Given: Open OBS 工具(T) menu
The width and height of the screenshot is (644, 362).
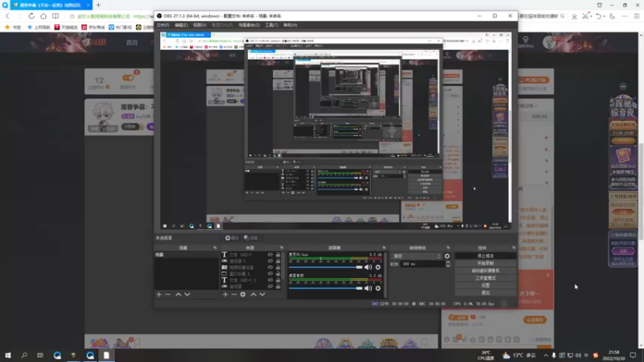Looking at the screenshot, I should coord(271,25).
